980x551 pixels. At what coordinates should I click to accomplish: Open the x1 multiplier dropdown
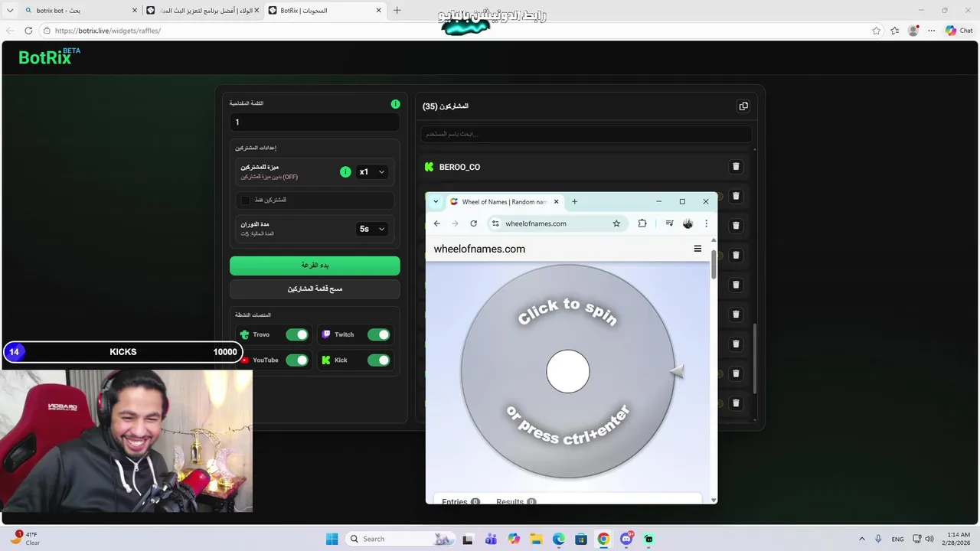tap(372, 172)
